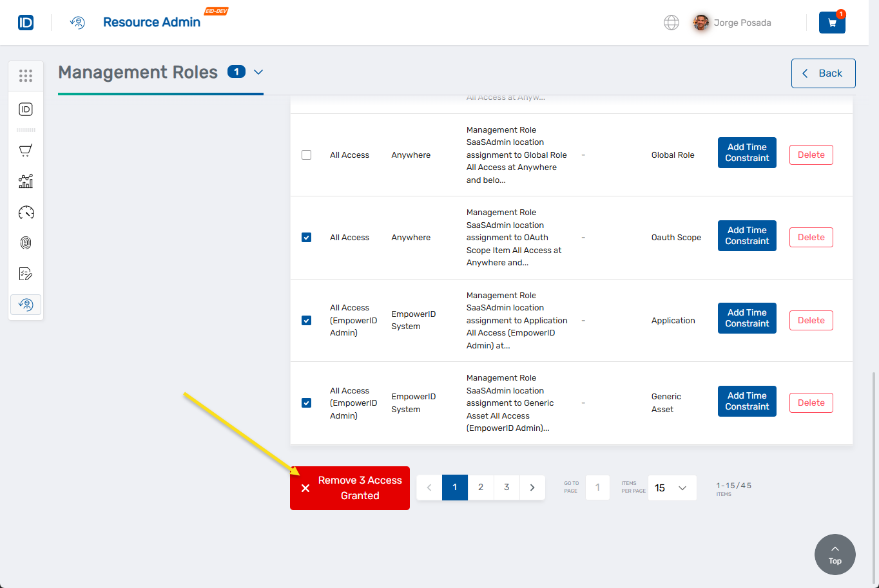Click the next page chevron
879x588 pixels.
pyautogui.click(x=532, y=488)
